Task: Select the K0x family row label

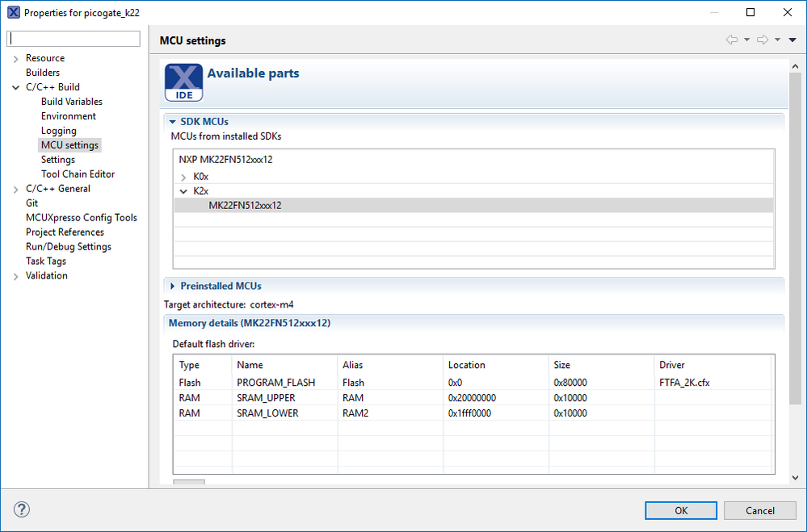Action: (200, 177)
